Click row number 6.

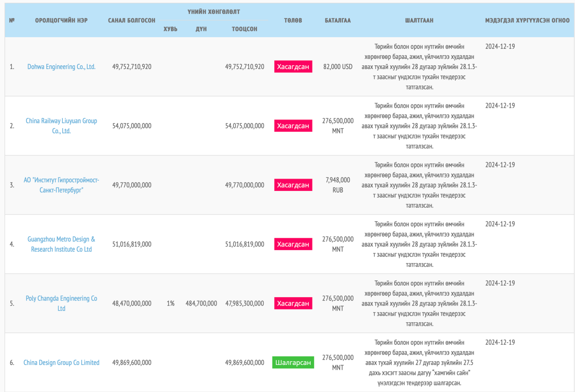12,363
